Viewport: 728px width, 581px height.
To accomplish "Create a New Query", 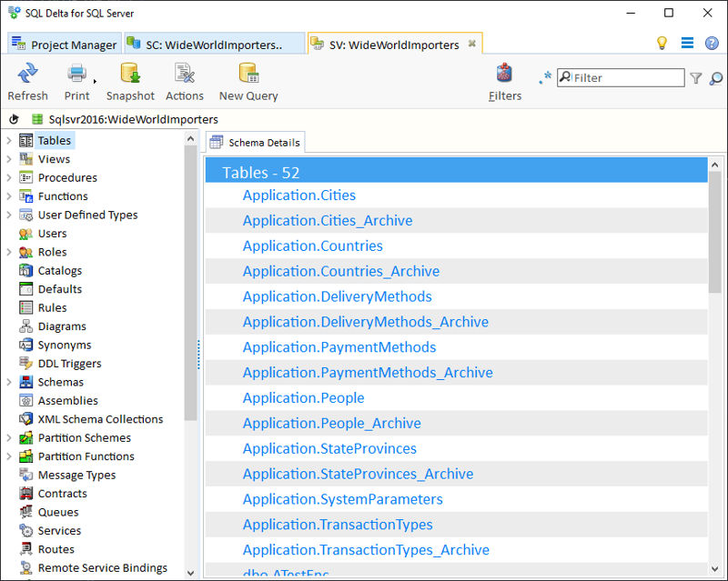I will coord(248,82).
